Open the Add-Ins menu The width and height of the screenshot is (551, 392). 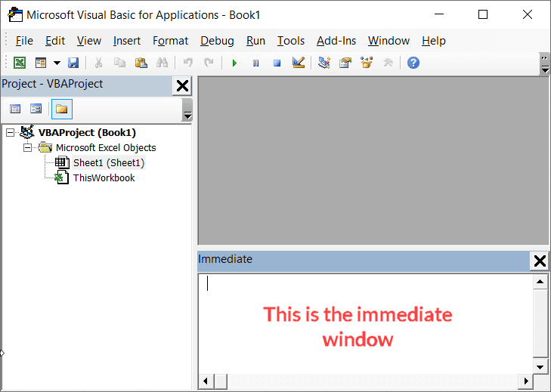[x=336, y=41]
